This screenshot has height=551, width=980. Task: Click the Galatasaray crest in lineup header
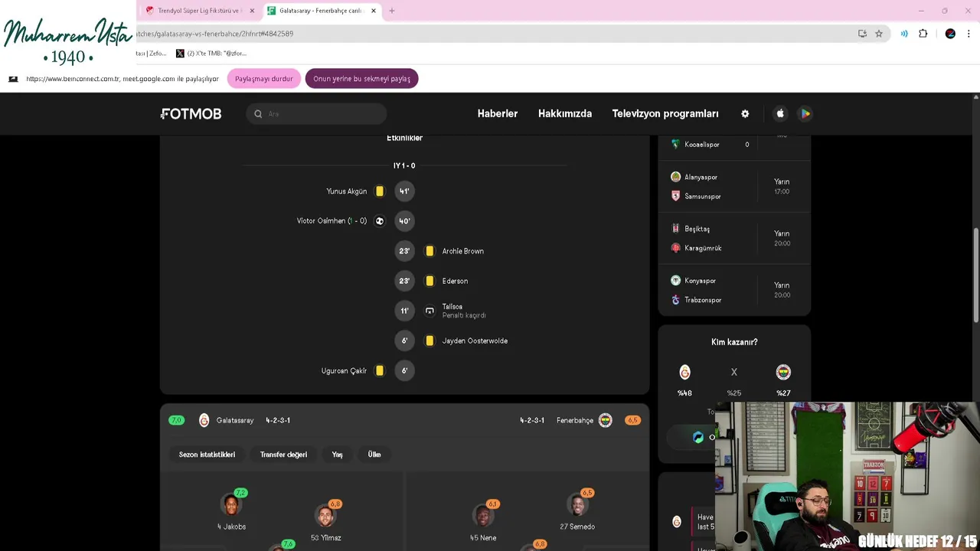coord(204,420)
